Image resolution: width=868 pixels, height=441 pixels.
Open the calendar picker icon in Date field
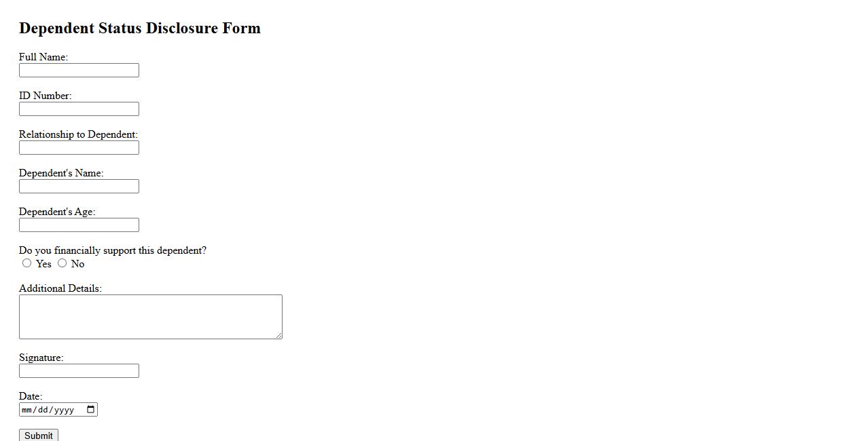[91, 409]
